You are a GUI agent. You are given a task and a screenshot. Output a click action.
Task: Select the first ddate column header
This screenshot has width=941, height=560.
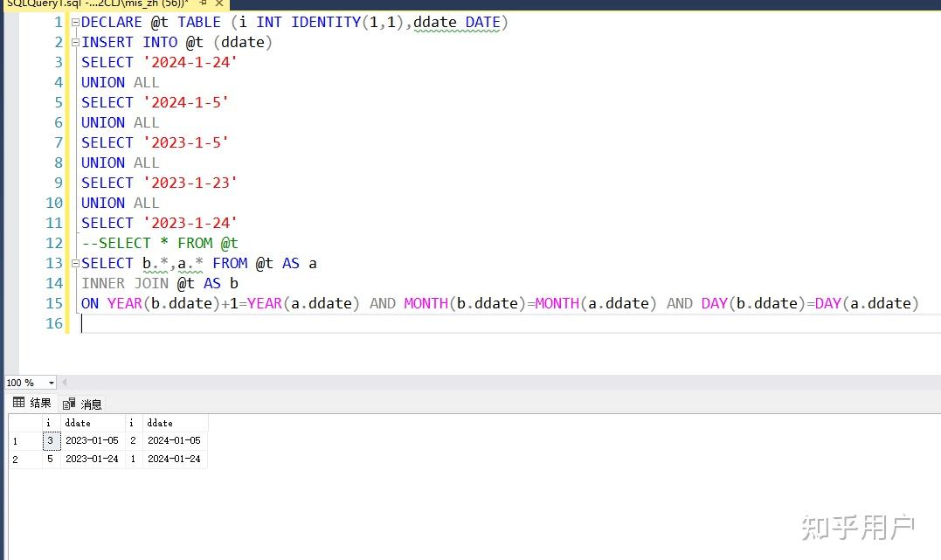coord(93,423)
